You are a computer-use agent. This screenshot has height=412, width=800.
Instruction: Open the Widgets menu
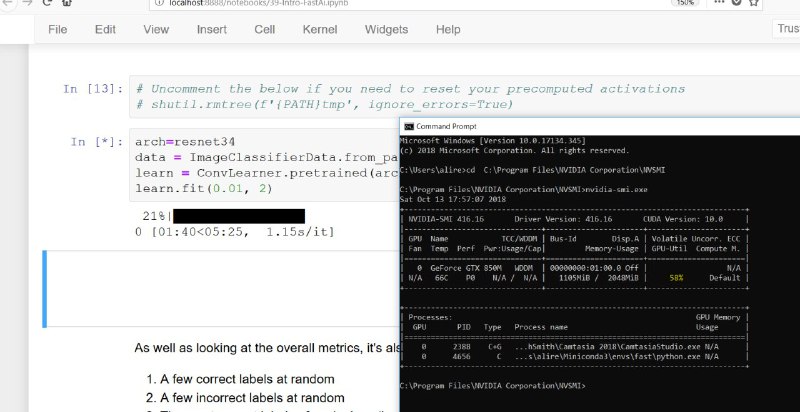[386, 30]
